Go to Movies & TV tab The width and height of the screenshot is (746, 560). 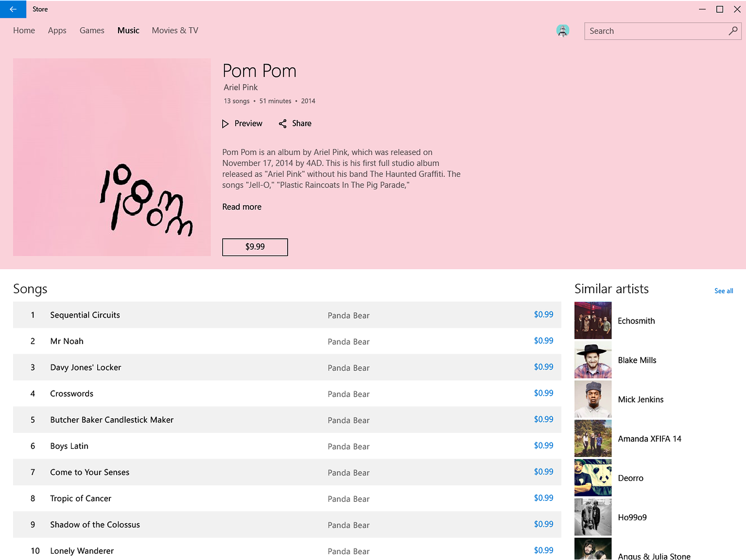coord(175,30)
